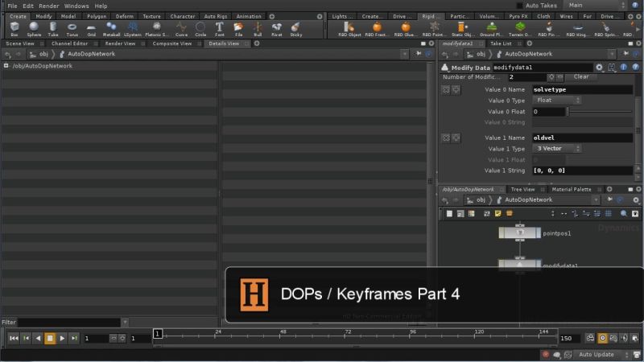This screenshot has height=362, width=644.
Task: Open the Render menu
Action: [x=49, y=6]
